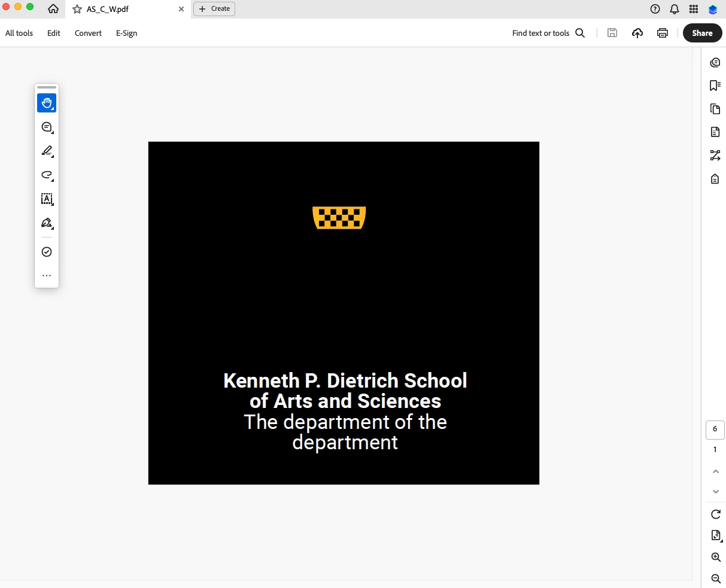Save the file with disk icon
The width and height of the screenshot is (726, 588).
[612, 33]
